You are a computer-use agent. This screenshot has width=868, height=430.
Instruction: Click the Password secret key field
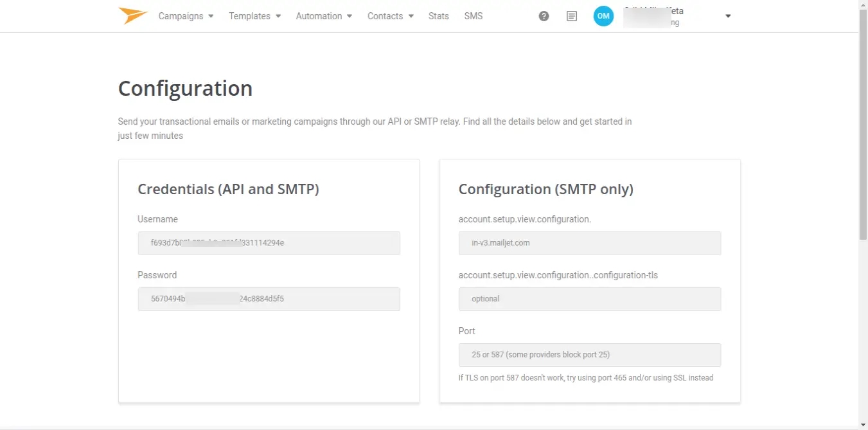pyautogui.click(x=269, y=299)
